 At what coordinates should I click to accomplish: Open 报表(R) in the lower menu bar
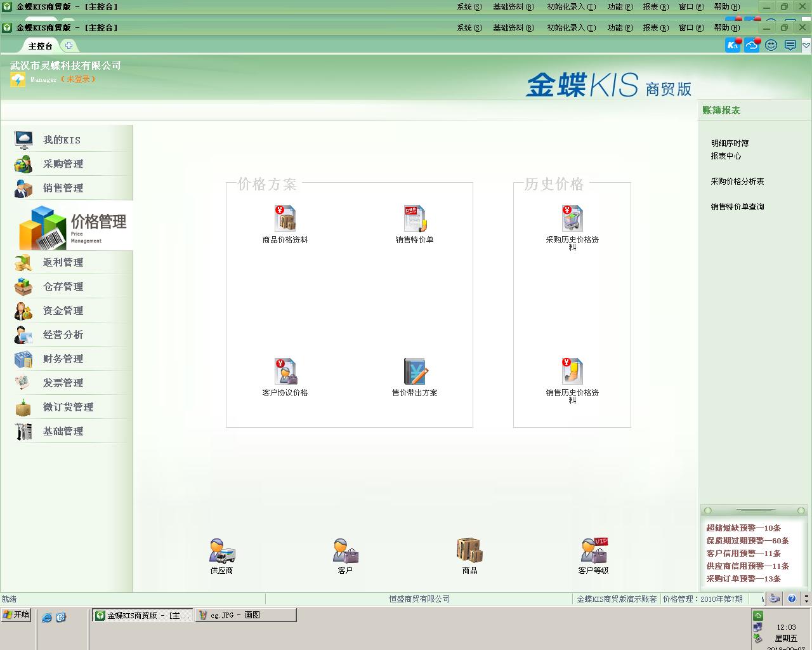655,28
